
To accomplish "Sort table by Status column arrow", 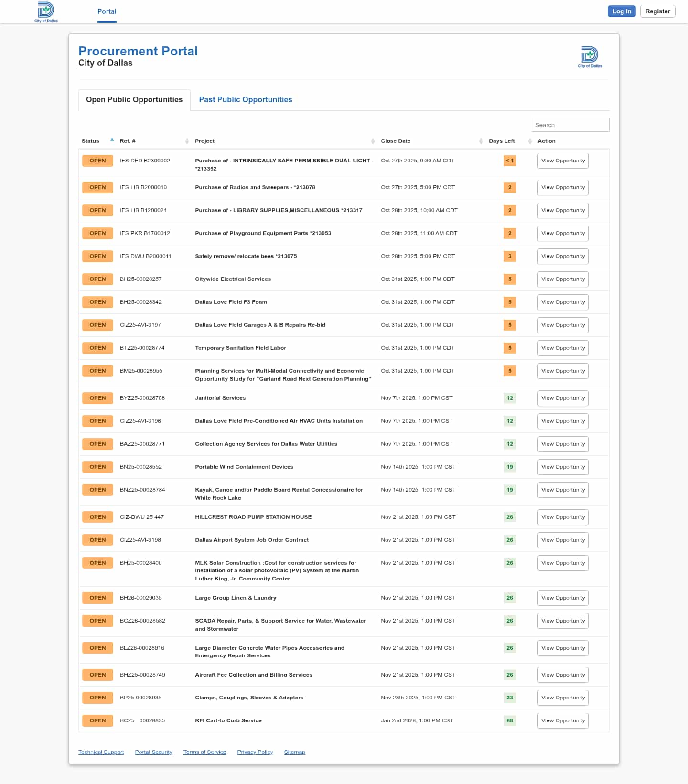I will pos(112,140).
